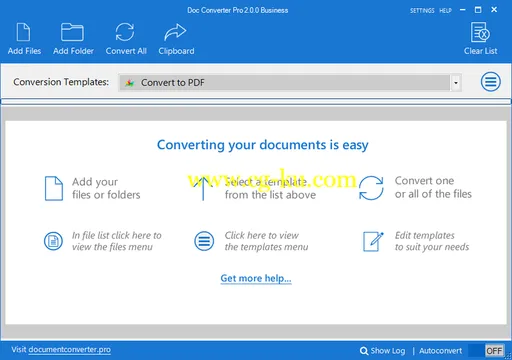Click the up arrow icon beside 'Select a template'
The height and width of the screenshot is (360, 512).
203,188
